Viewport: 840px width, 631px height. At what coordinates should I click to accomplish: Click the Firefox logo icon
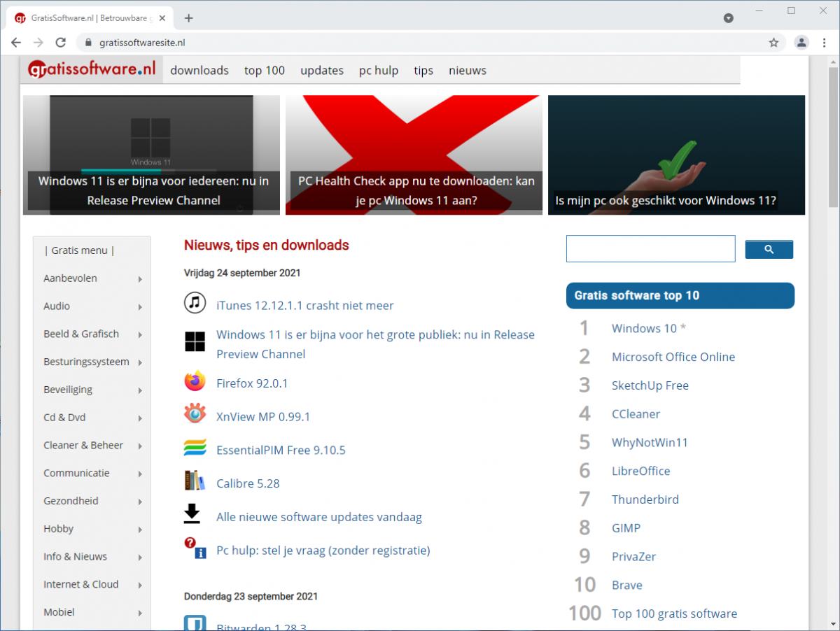coord(195,381)
